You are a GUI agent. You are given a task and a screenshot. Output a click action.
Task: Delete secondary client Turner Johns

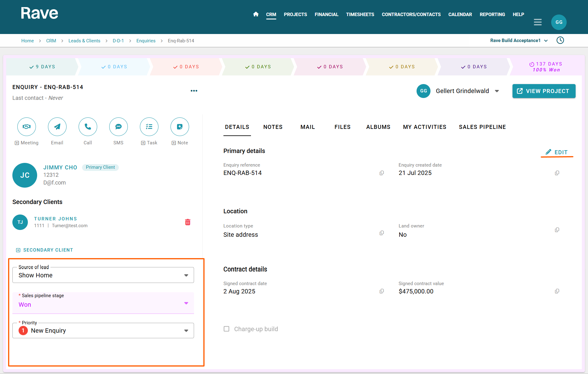(188, 222)
